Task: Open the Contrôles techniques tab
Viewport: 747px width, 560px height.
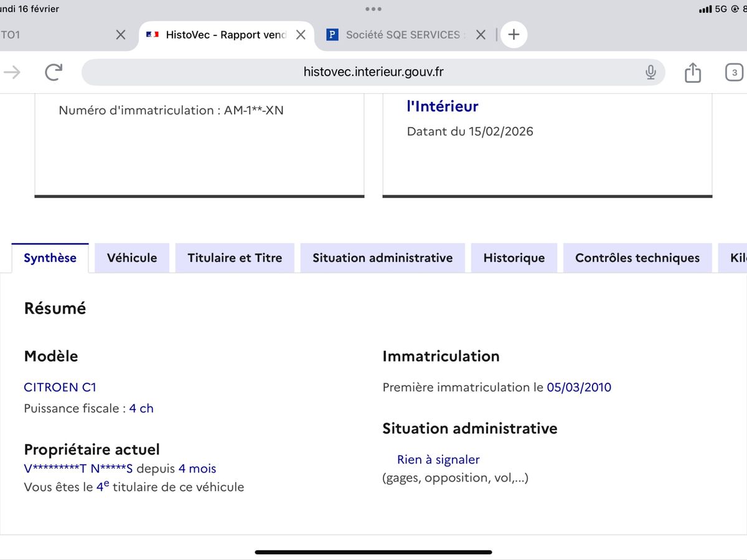Action: [x=637, y=258]
